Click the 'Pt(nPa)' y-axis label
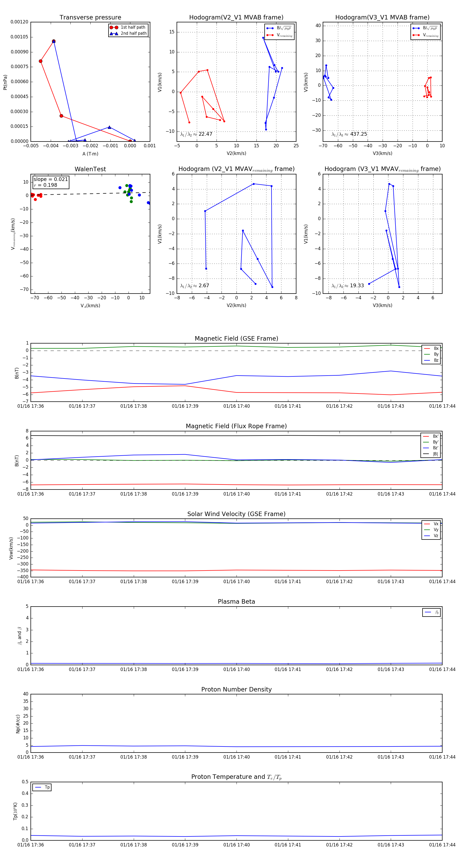The width and height of the screenshot is (473, 868). point(5,82)
